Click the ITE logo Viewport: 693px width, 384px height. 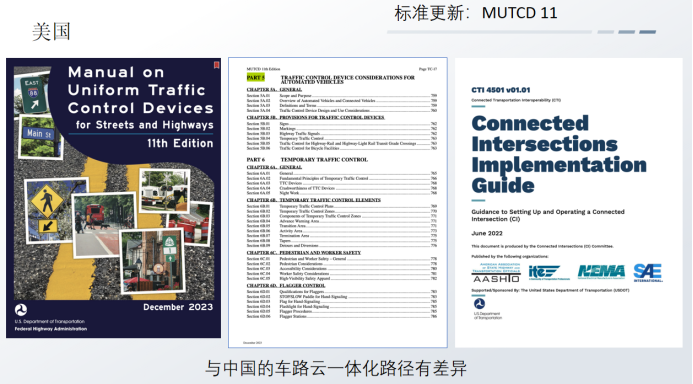548,273
